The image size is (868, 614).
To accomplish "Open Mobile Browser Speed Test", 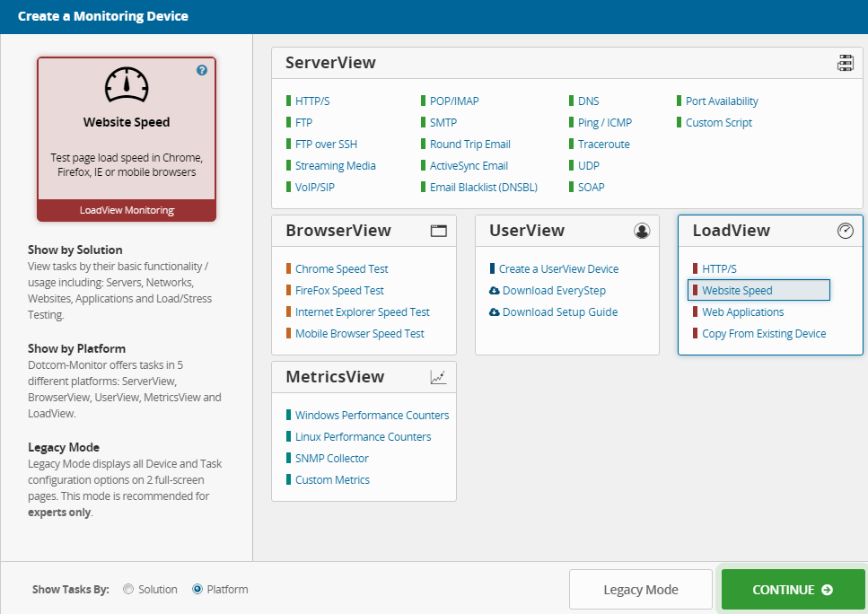I will pos(360,334).
